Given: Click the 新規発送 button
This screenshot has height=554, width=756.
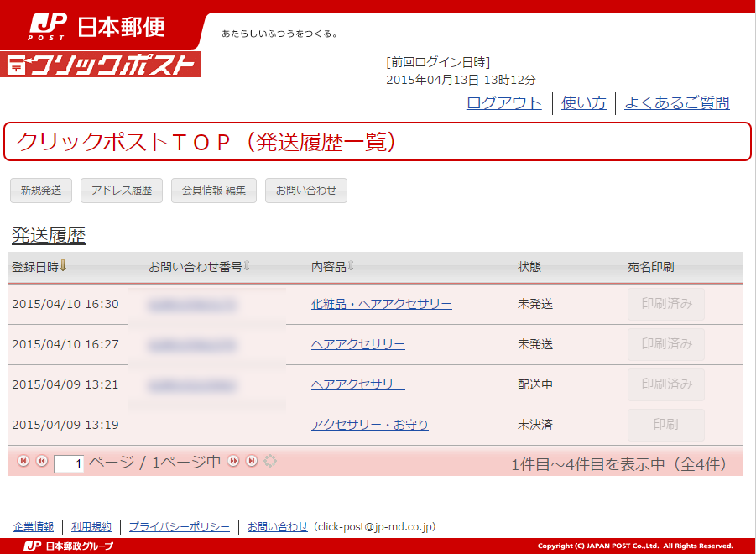Looking at the screenshot, I should point(41,191).
